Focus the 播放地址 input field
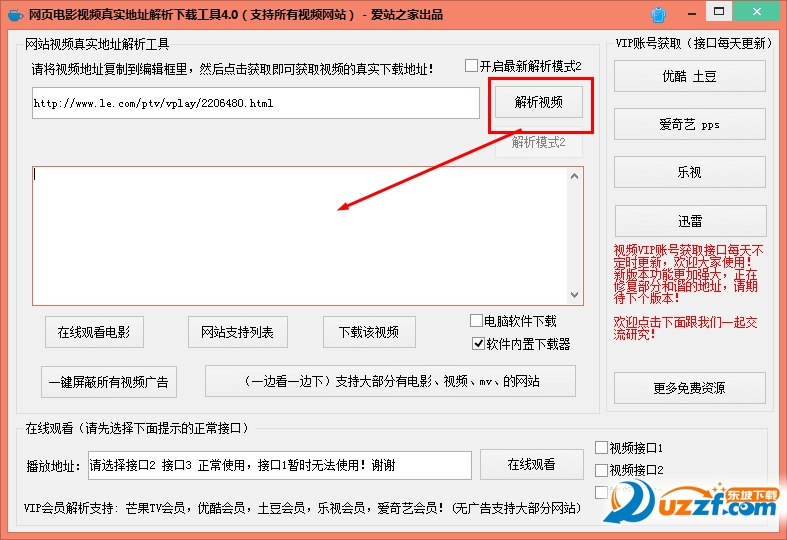 (x=280, y=466)
